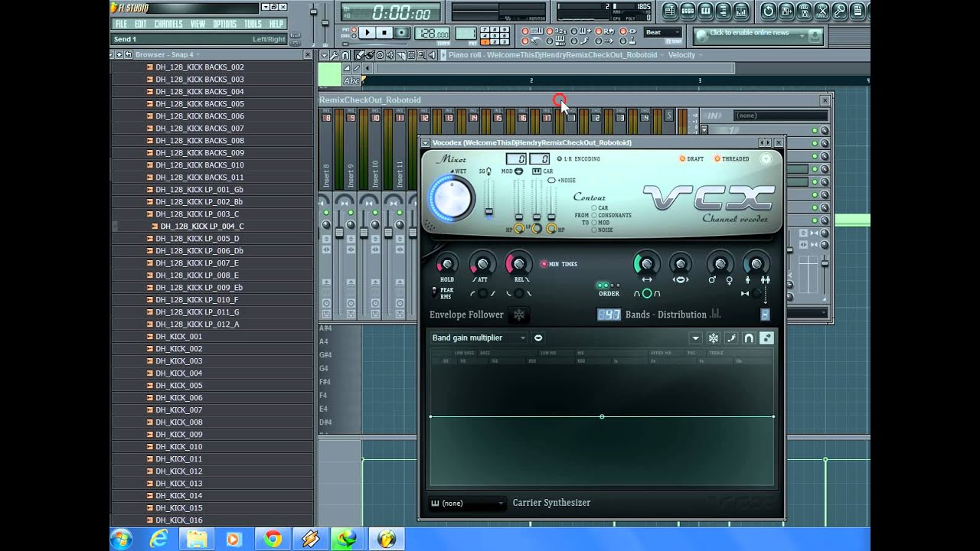Select DH_KICK_001 sample in browser
The image size is (980, 551).
pos(179,337)
